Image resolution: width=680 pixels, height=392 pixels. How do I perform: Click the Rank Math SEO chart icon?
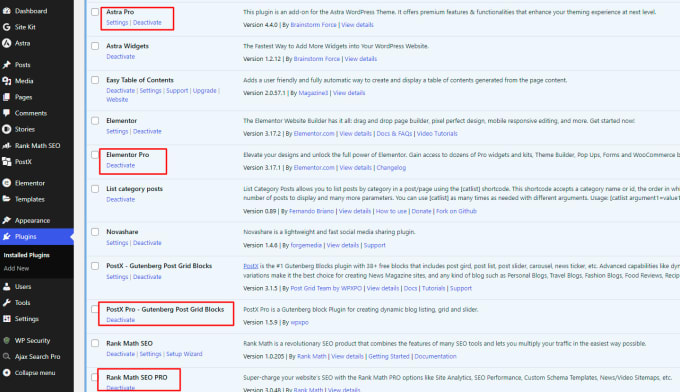point(7,146)
